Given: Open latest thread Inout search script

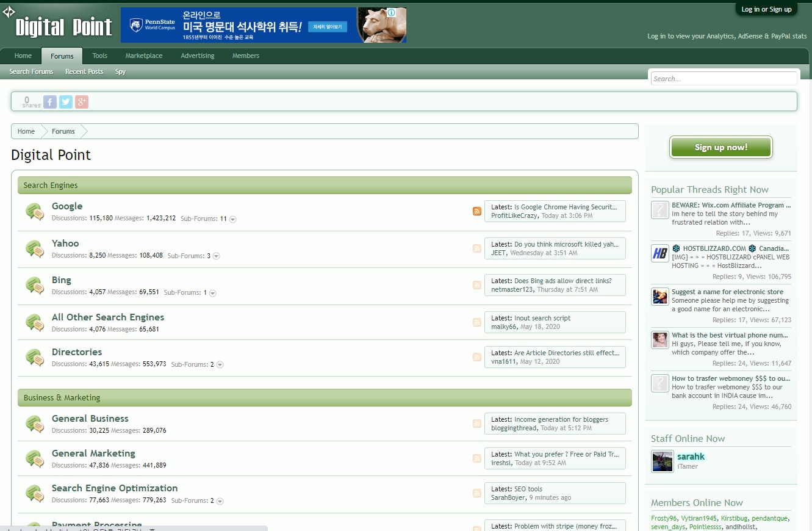Looking at the screenshot, I should tap(542, 318).
